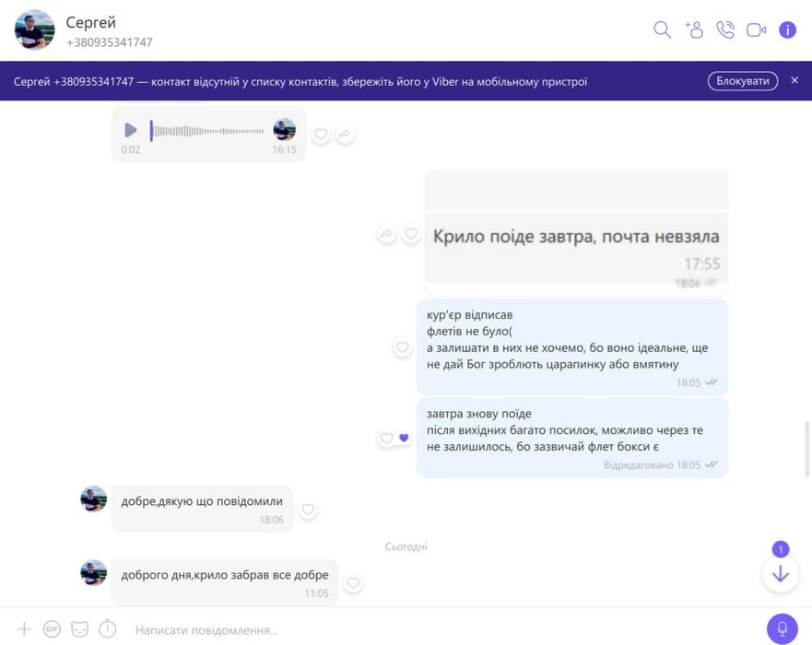Screen dimensions: 812x645
Task: Like the 'доброго дня,крило забрав' message
Action: tap(353, 583)
